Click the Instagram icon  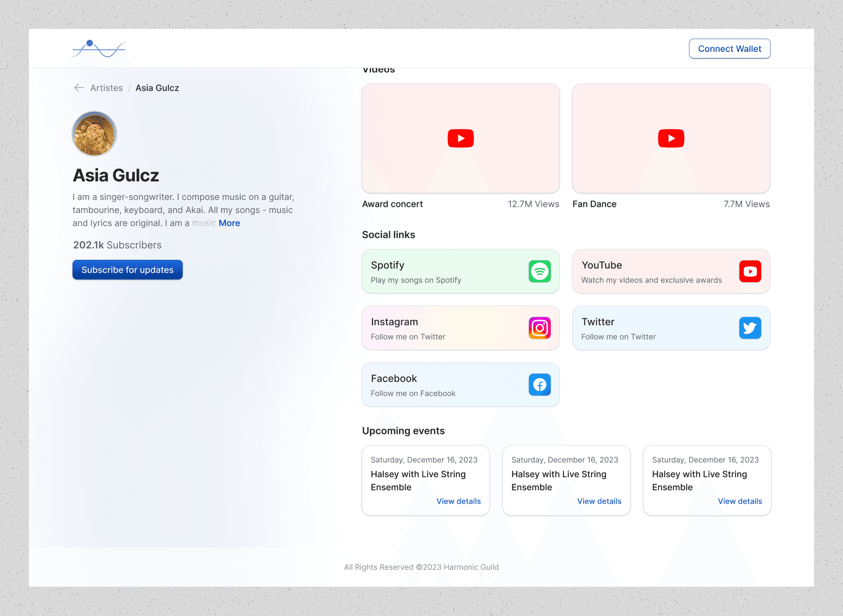pos(539,328)
